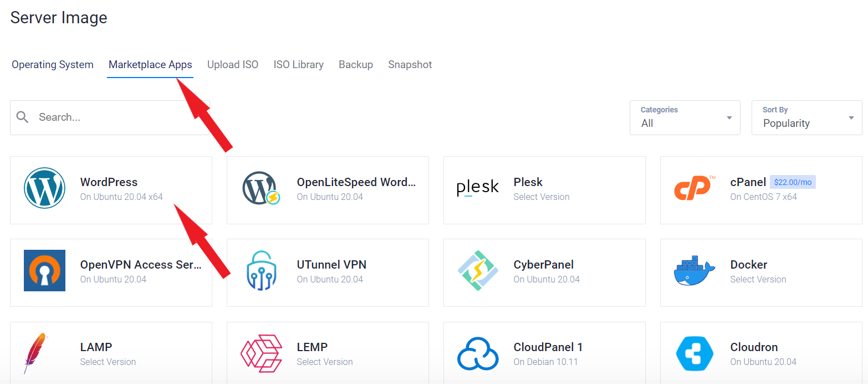
Task: Select the CloudPanel 1 app card
Action: 544,353
